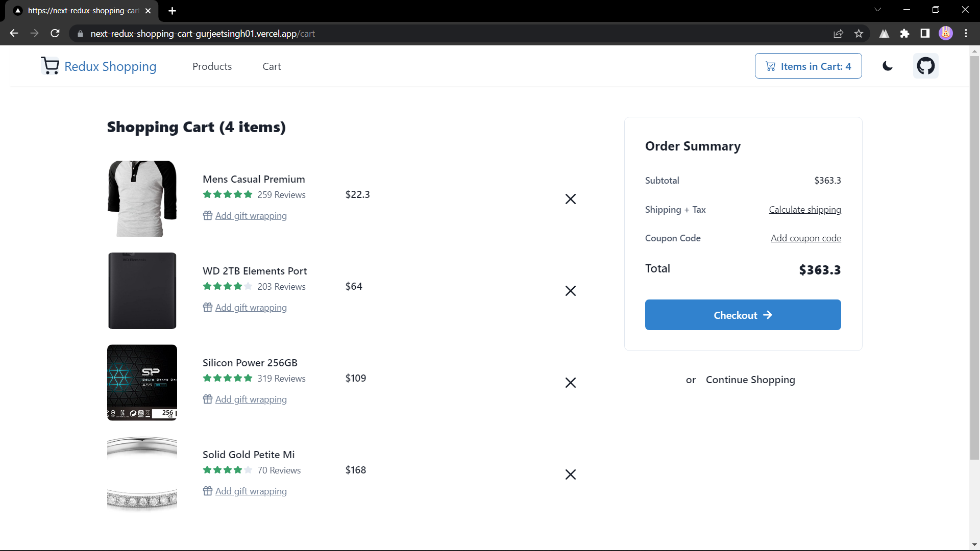Click the Silicon Power product thumbnail
Screen dimensions: 980x551
click(x=142, y=383)
